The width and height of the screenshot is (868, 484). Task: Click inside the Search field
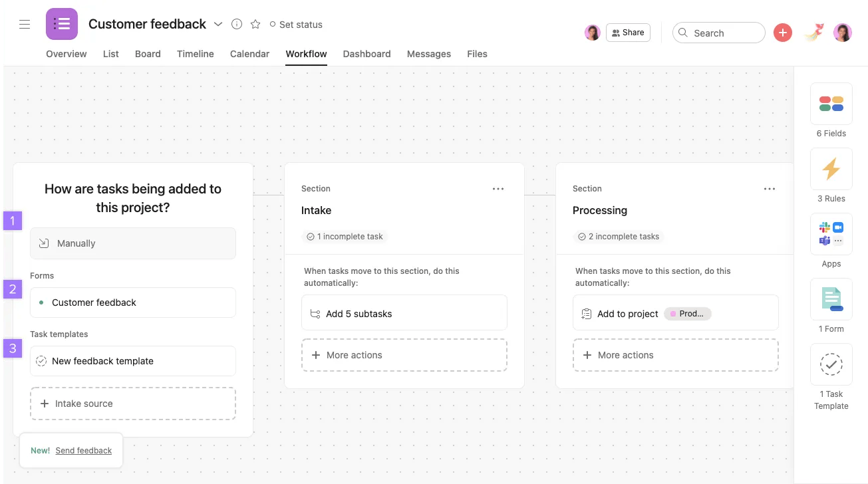(x=718, y=32)
